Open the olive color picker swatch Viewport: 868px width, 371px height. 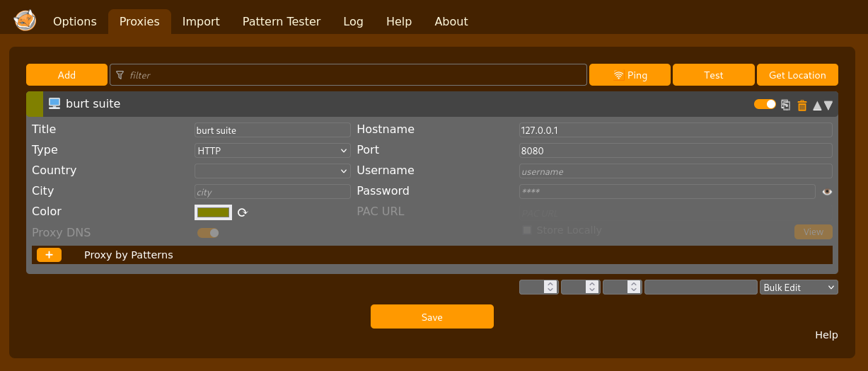click(x=213, y=212)
